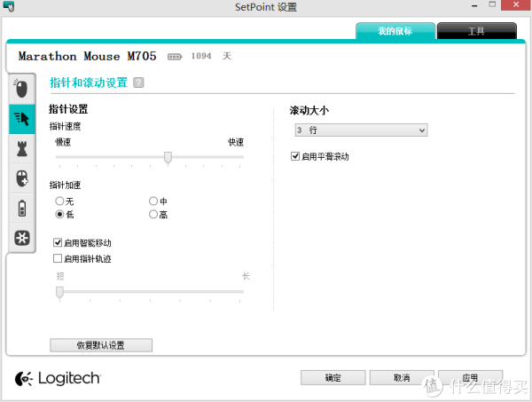Viewport: 532px width, 402px height.
Task: Open the 滚动大小 dropdown showing 3 行
Action: coord(362,130)
